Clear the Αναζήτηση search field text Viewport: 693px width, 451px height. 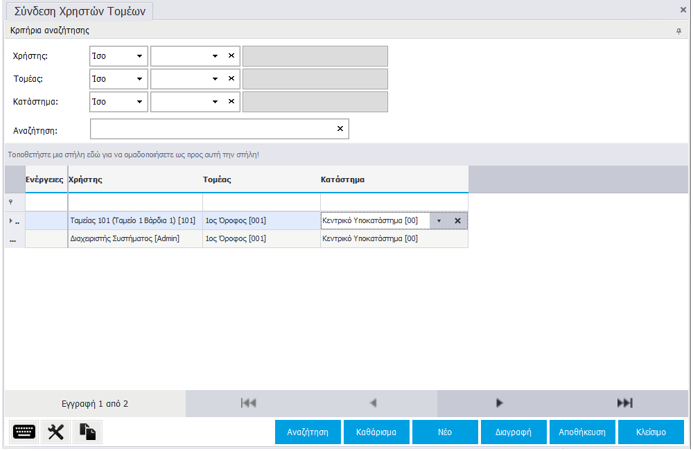pyautogui.click(x=340, y=129)
